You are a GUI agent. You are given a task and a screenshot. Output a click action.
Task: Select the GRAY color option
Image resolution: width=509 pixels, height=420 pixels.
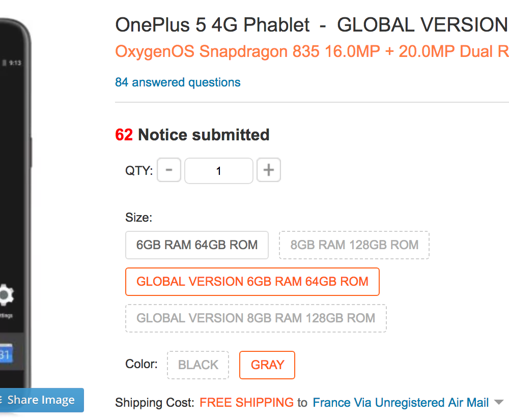pos(267,365)
